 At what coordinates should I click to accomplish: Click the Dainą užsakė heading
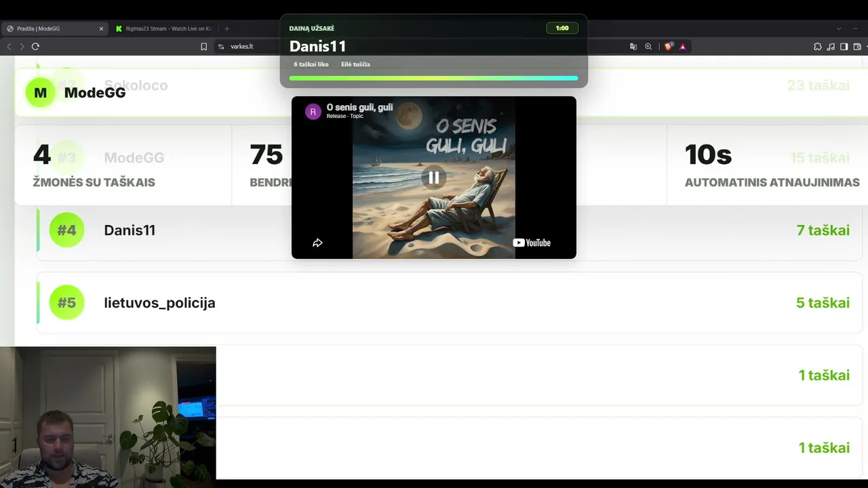click(x=312, y=28)
